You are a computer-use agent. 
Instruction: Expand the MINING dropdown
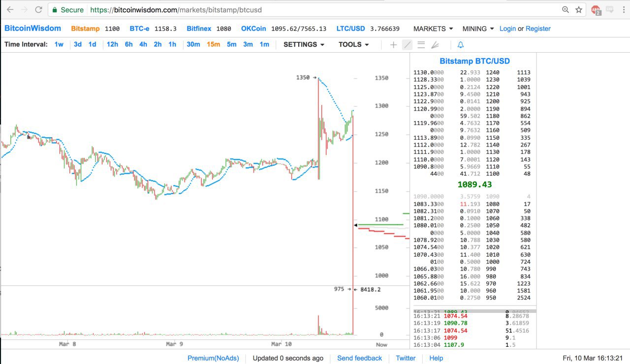(x=478, y=29)
